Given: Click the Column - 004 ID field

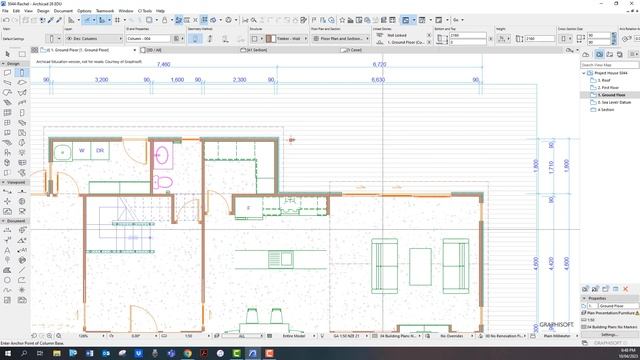Looking at the screenshot, I should tap(148, 38).
